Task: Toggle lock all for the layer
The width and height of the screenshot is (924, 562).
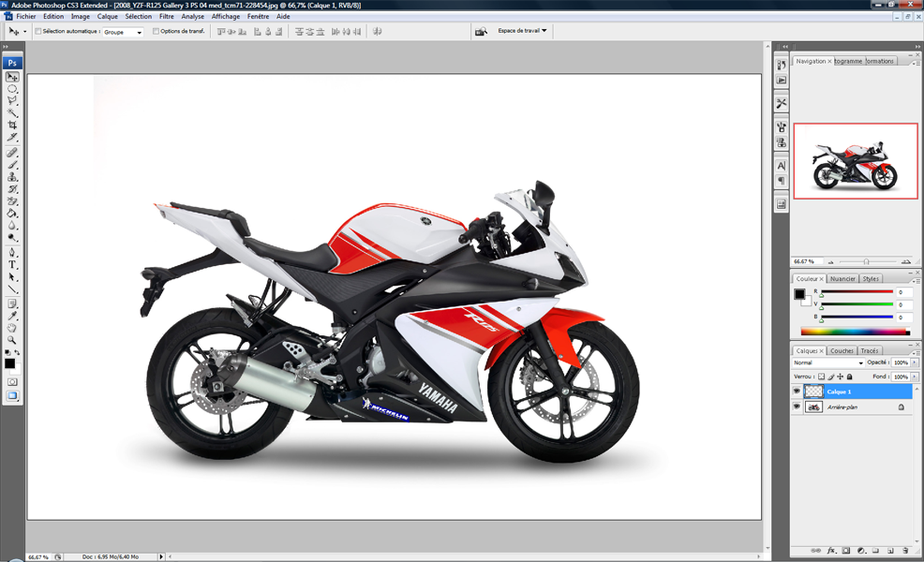Action: pyautogui.click(x=849, y=377)
